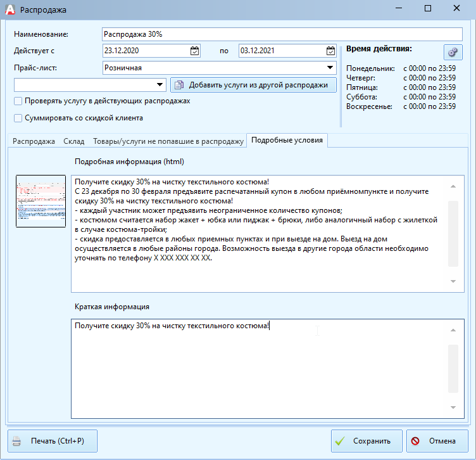The height and width of the screenshot is (460, 476).
Task: Enable 'Суммировать со скидкой клиента' checkbox
Action: [x=18, y=118]
